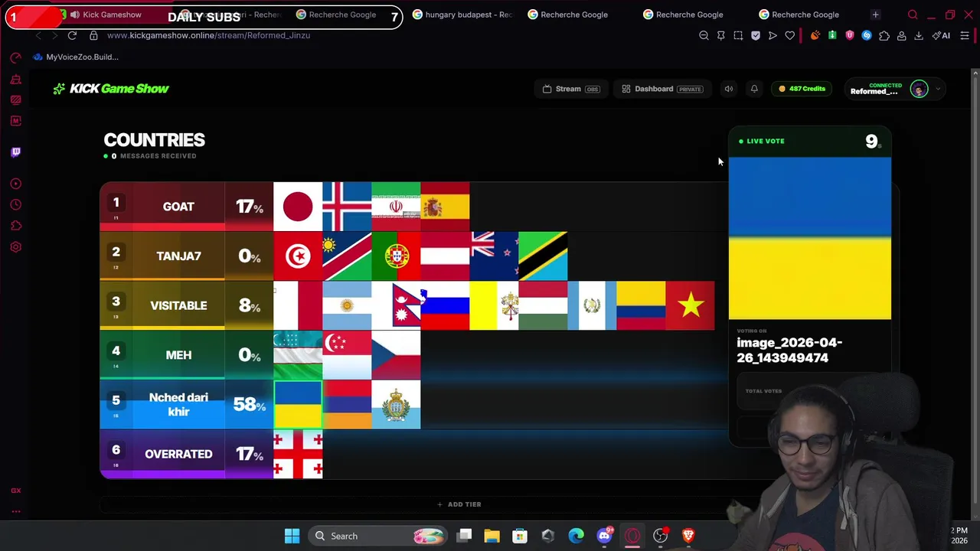Click the Add Tier button
980x551 pixels.
coord(459,504)
